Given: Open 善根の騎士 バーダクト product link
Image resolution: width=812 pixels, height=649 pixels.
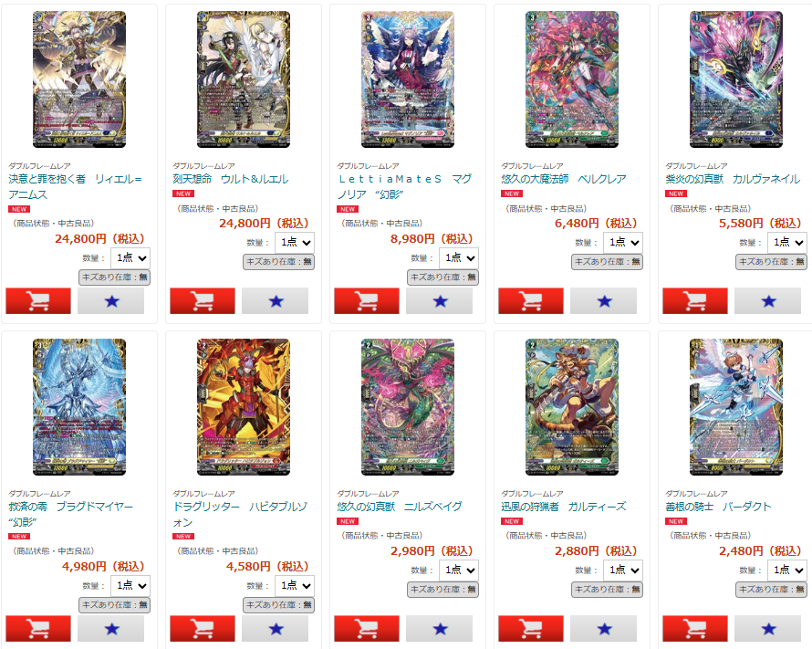Looking at the screenshot, I should point(718,507).
